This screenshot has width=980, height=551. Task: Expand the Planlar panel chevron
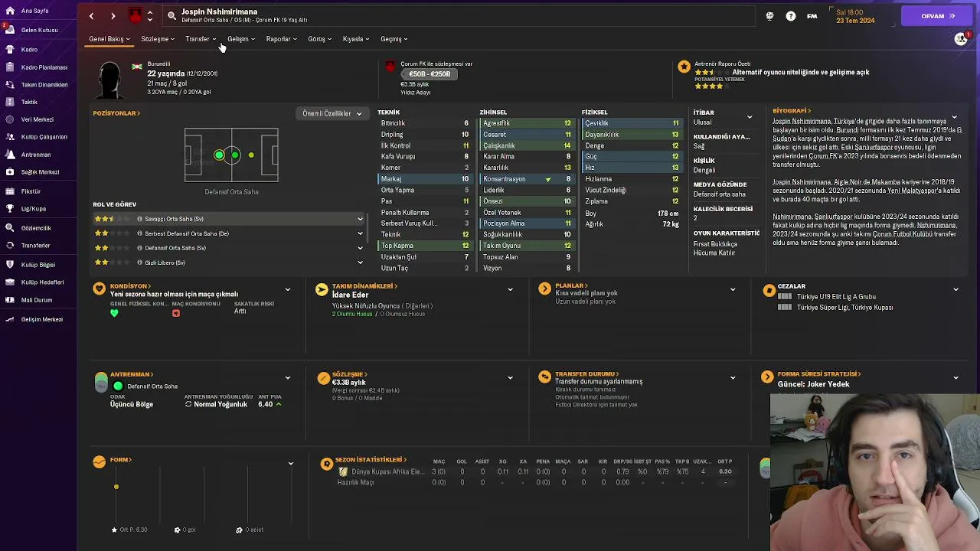pyautogui.click(x=733, y=289)
